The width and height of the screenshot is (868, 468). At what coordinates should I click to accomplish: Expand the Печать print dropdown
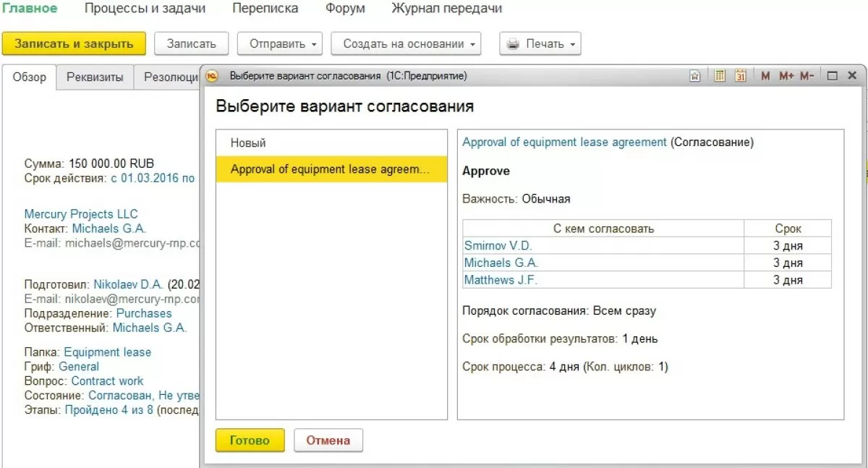pyautogui.click(x=540, y=44)
